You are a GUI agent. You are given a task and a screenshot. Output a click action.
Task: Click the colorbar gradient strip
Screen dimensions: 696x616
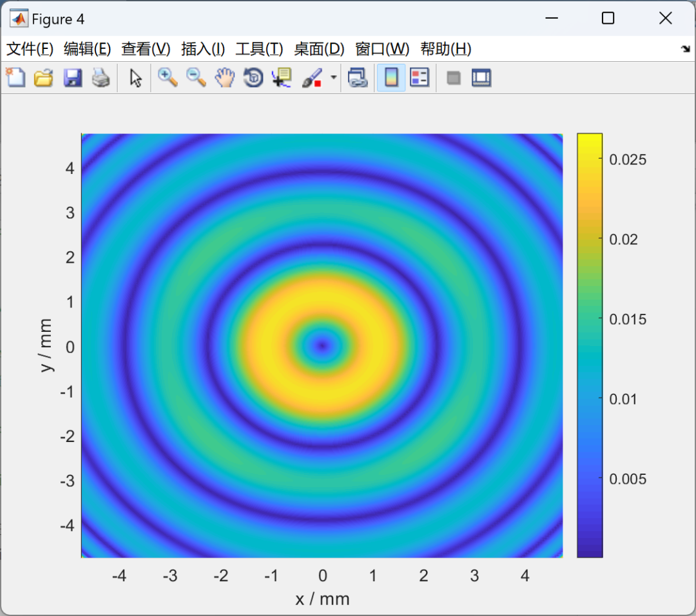(590, 345)
